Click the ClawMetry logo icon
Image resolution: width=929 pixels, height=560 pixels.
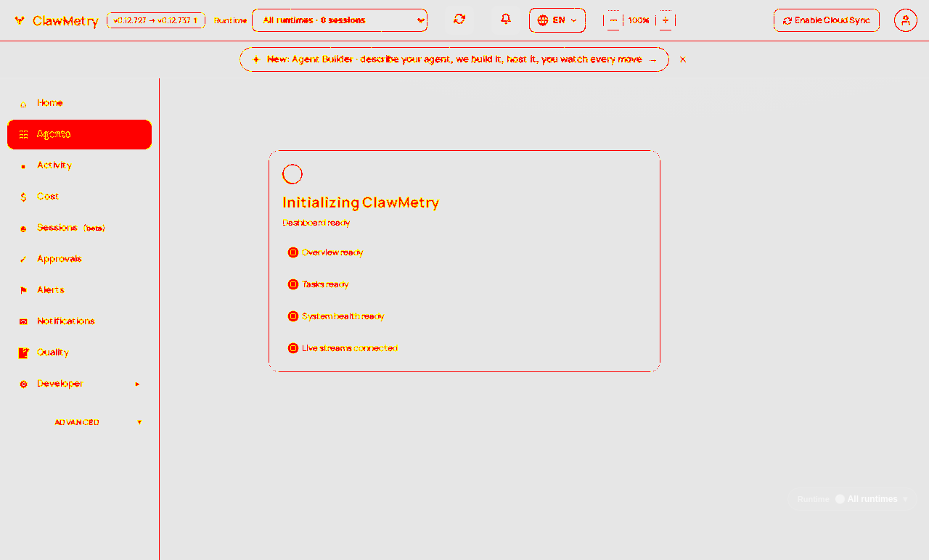click(20, 20)
